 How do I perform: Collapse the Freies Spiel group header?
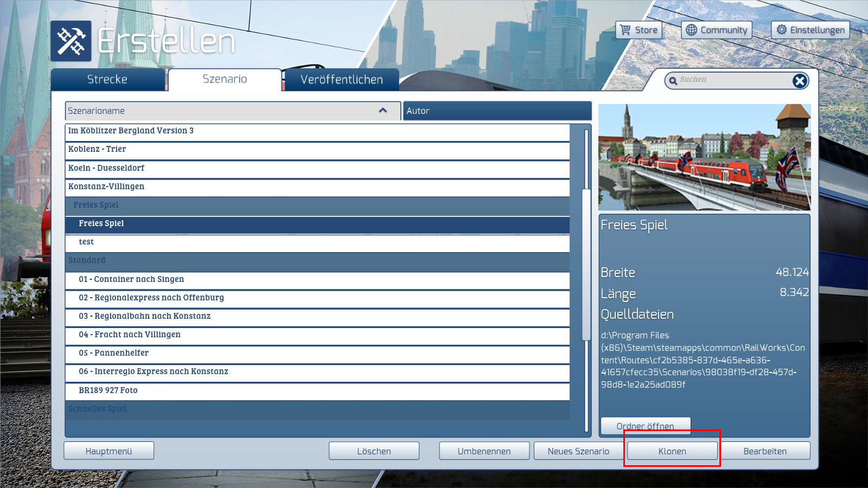(x=317, y=206)
